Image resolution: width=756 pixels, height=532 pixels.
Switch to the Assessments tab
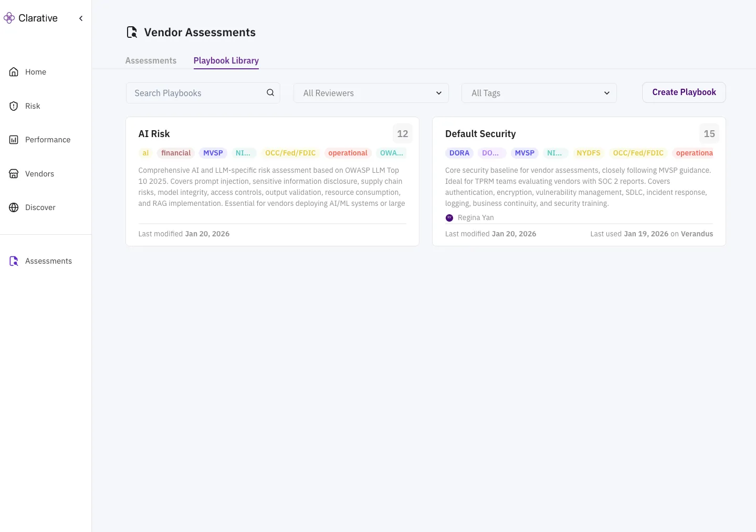click(x=151, y=60)
